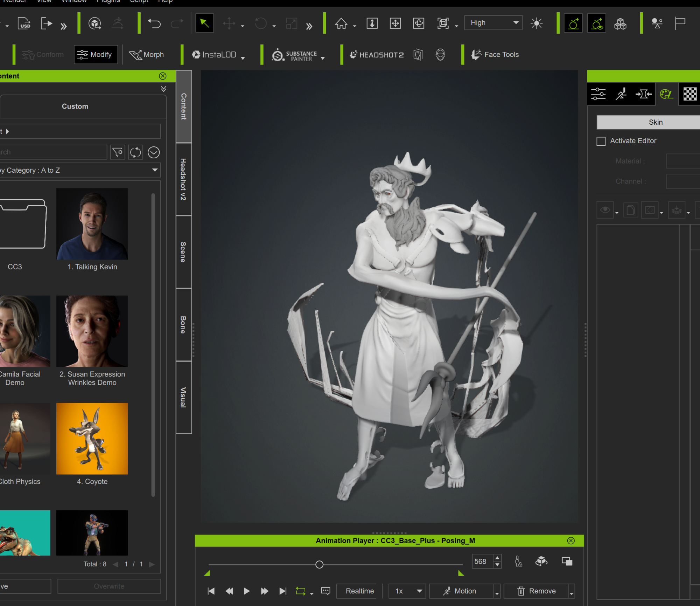Image resolution: width=700 pixels, height=606 pixels.
Task: Step to the next frame
Action: [265, 591]
